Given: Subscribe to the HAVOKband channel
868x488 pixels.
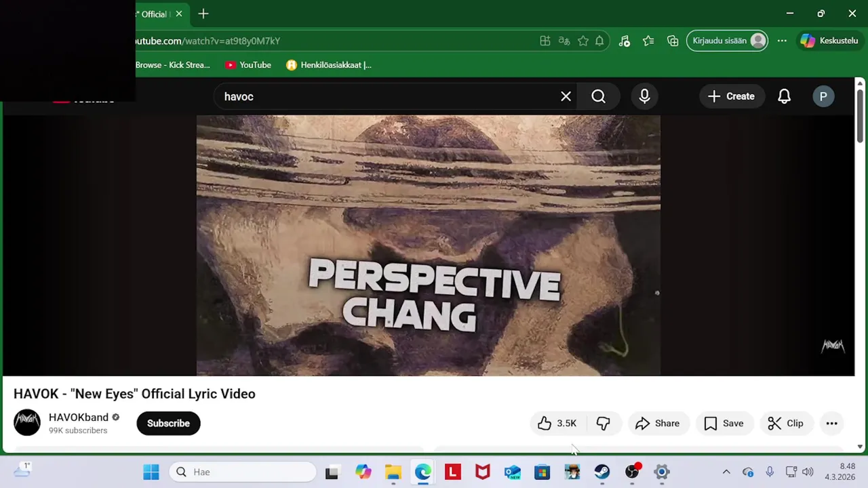Looking at the screenshot, I should click(168, 423).
